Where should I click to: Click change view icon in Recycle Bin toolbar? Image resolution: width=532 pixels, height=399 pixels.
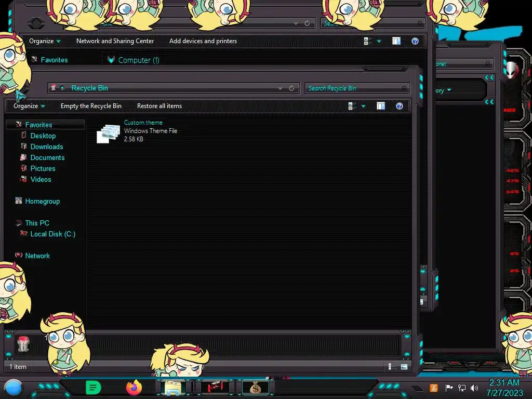tap(352, 106)
